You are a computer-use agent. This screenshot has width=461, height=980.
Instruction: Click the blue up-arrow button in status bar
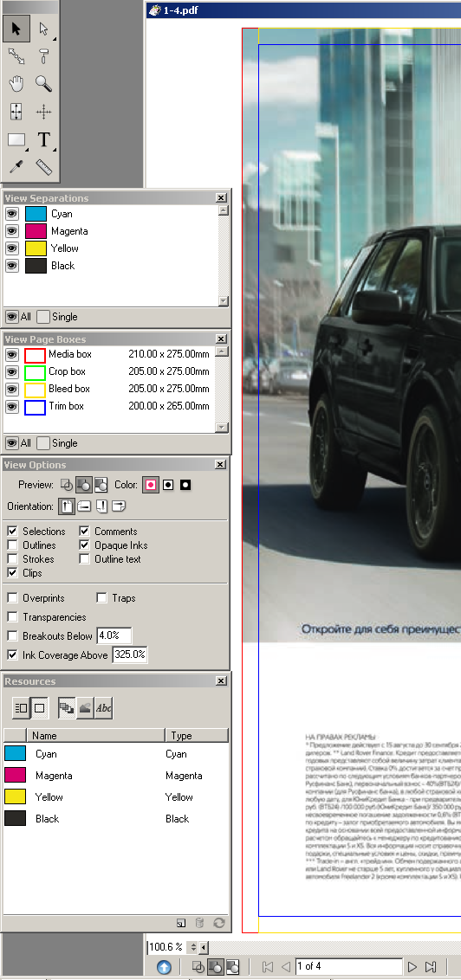pos(164,967)
